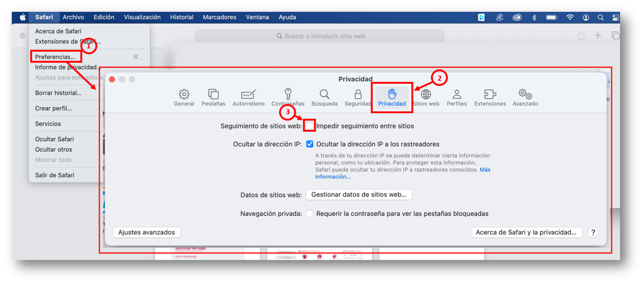Click Acerca de Safari y la privacidad button
This screenshot has height=284, width=644.
pos(526,232)
